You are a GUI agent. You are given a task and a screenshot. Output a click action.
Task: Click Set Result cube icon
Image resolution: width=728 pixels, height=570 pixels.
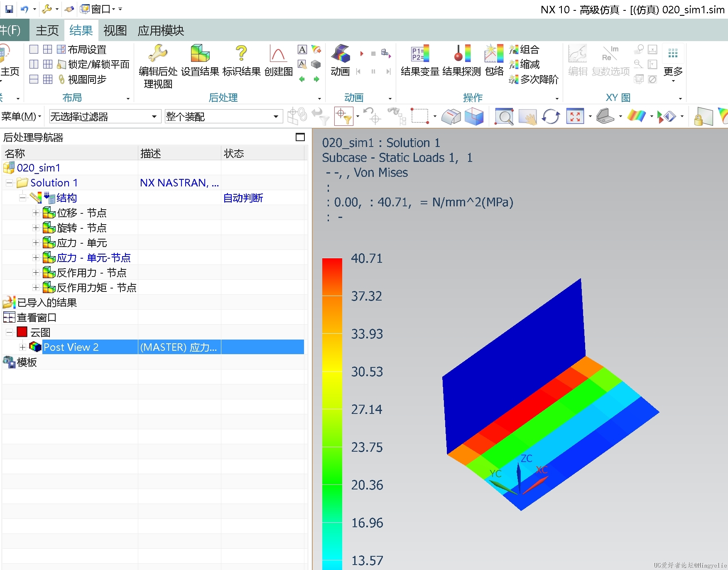[200, 53]
